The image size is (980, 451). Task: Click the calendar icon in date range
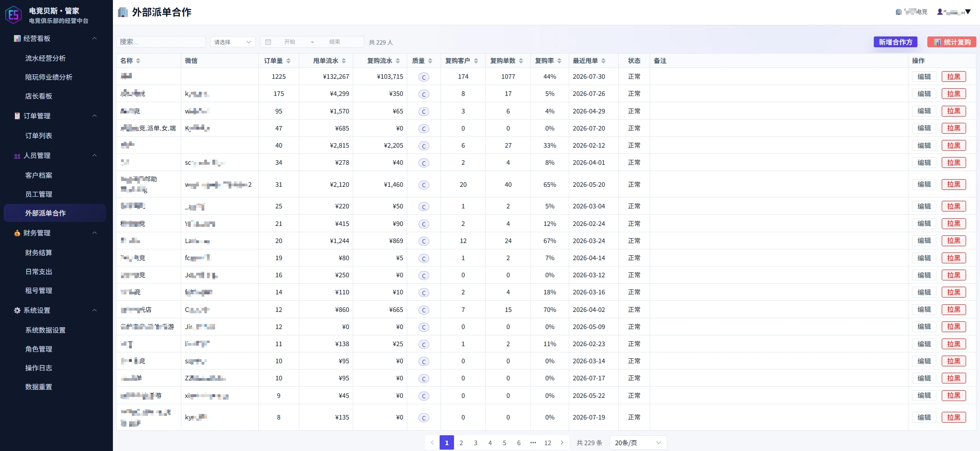[268, 42]
